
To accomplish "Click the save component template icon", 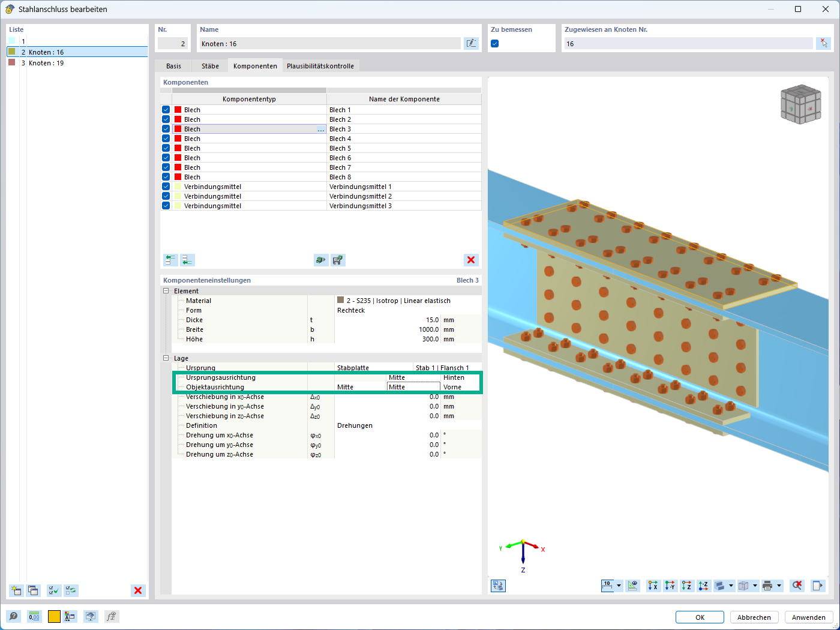I will pyautogui.click(x=338, y=260).
